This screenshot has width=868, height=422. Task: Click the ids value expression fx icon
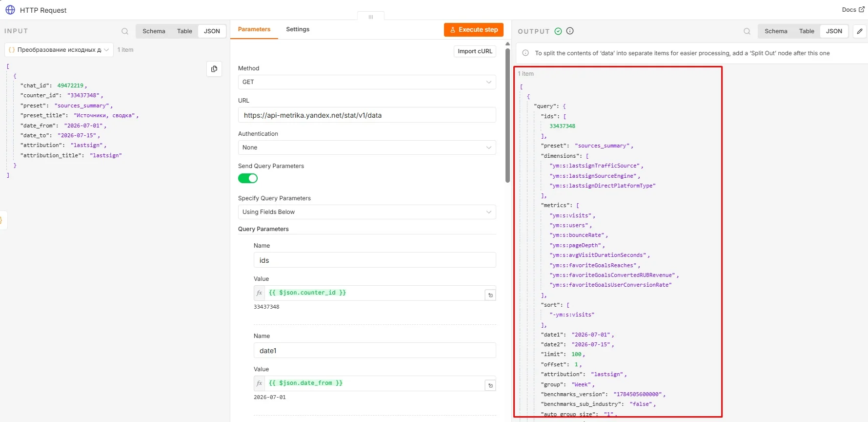click(259, 293)
